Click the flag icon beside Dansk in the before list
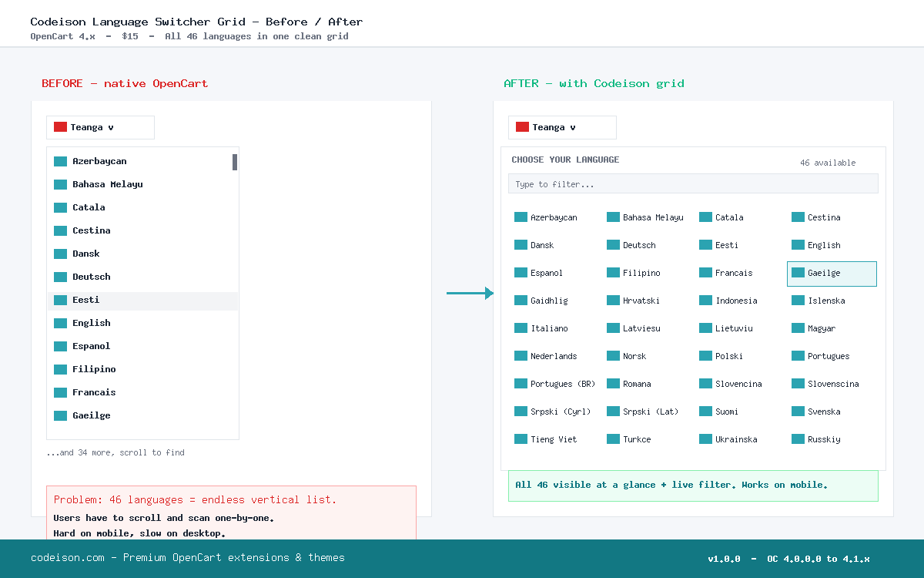The width and height of the screenshot is (924, 578). [x=60, y=254]
